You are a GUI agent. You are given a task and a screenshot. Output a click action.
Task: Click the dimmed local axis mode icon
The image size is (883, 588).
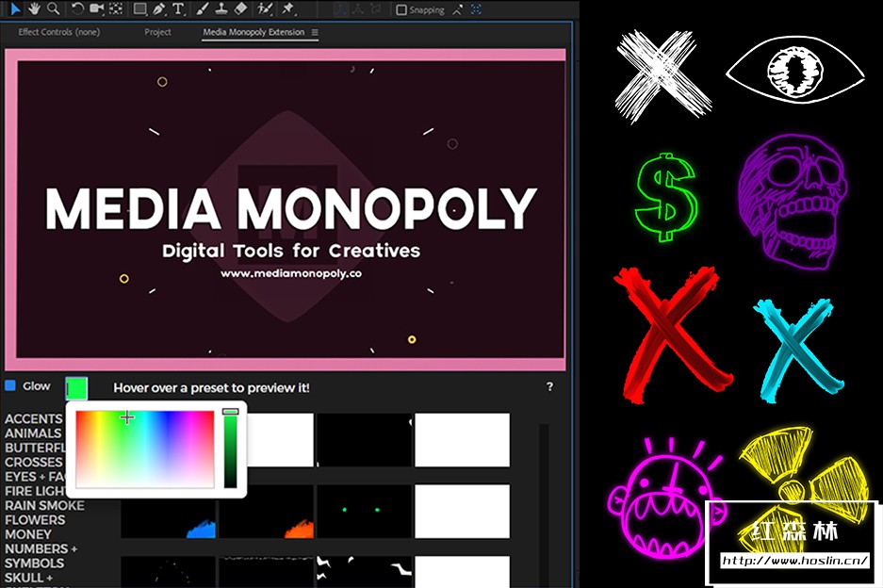coord(341,9)
